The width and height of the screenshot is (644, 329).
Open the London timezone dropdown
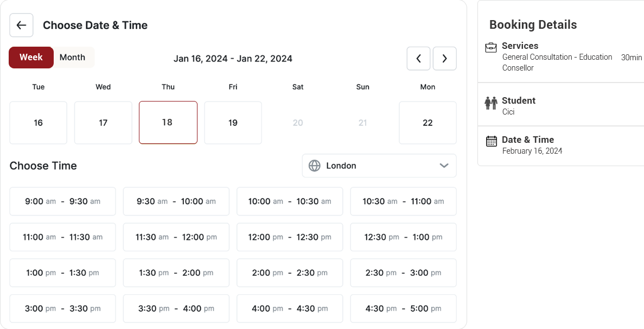pyautogui.click(x=379, y=166)
